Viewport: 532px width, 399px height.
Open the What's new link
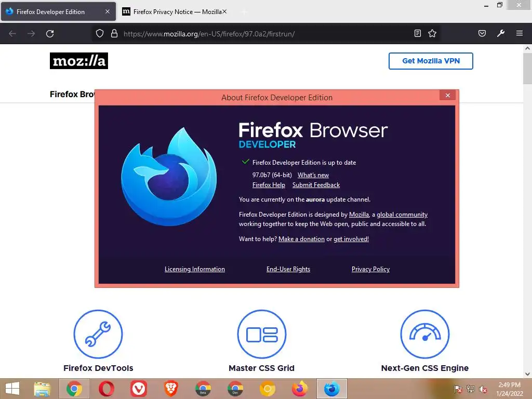point(313,175)
